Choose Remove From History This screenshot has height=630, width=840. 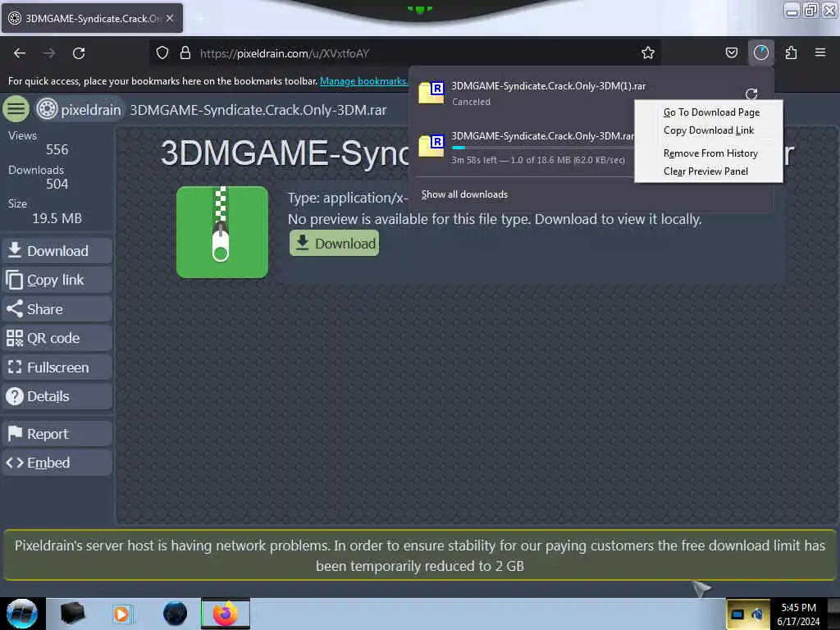(x=710, y=153)
